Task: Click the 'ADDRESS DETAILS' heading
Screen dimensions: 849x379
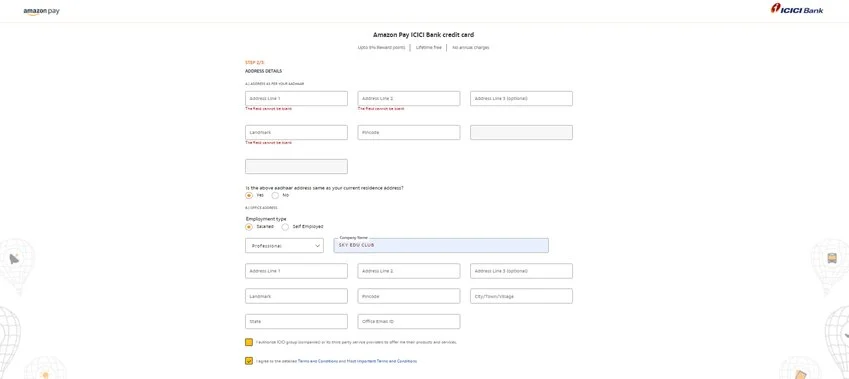Action: click(x=263, y=71)
